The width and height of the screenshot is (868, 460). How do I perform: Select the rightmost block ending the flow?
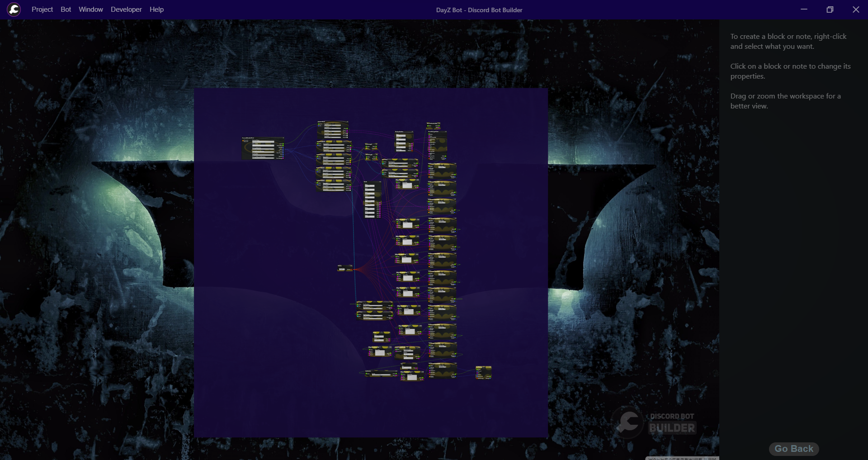pyautogui.click(x=483, y=373)
